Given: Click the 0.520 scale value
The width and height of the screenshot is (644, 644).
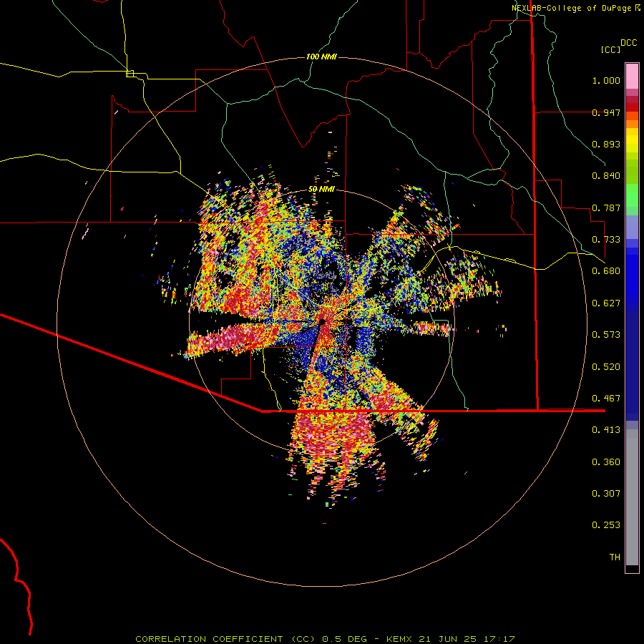Looking at the screenshot, I should coord(606,367).
